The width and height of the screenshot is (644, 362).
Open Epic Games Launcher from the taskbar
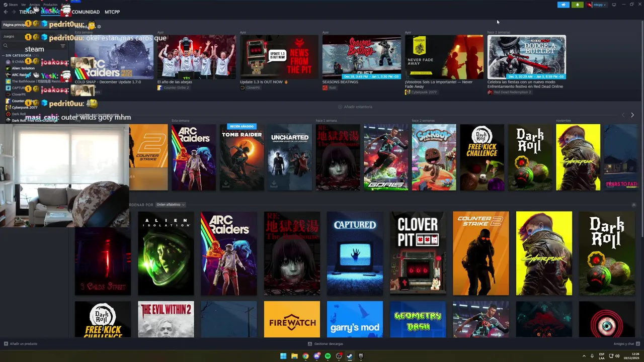coord(361,356)
